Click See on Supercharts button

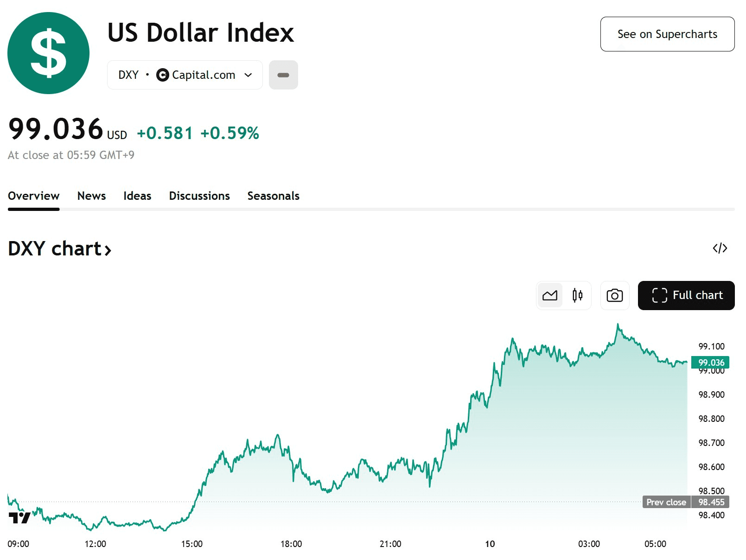tap(667, 34)
